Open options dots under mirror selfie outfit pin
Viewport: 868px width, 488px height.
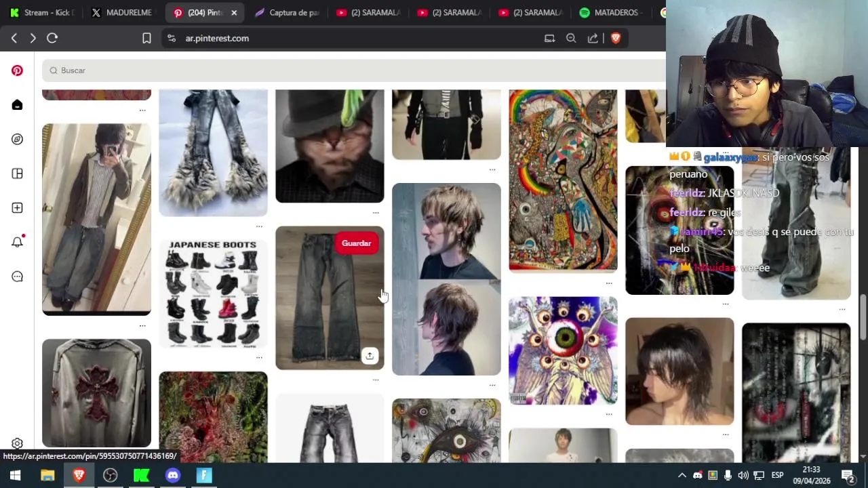(x=142, y=325)
